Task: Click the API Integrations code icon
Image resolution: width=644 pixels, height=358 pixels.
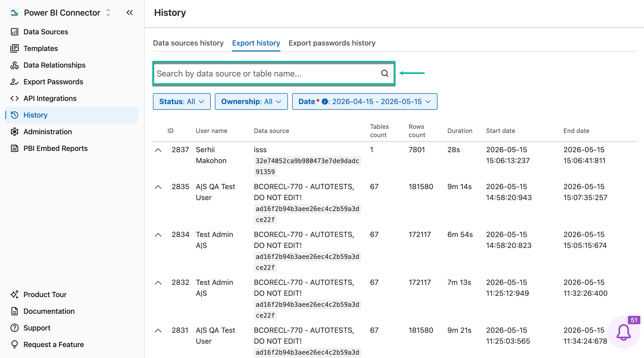Action: (15, 98)
